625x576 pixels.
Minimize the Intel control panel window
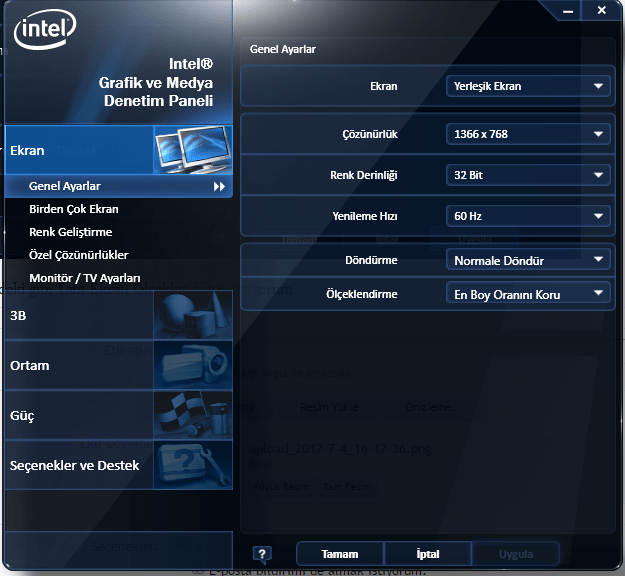click(568, 11)
